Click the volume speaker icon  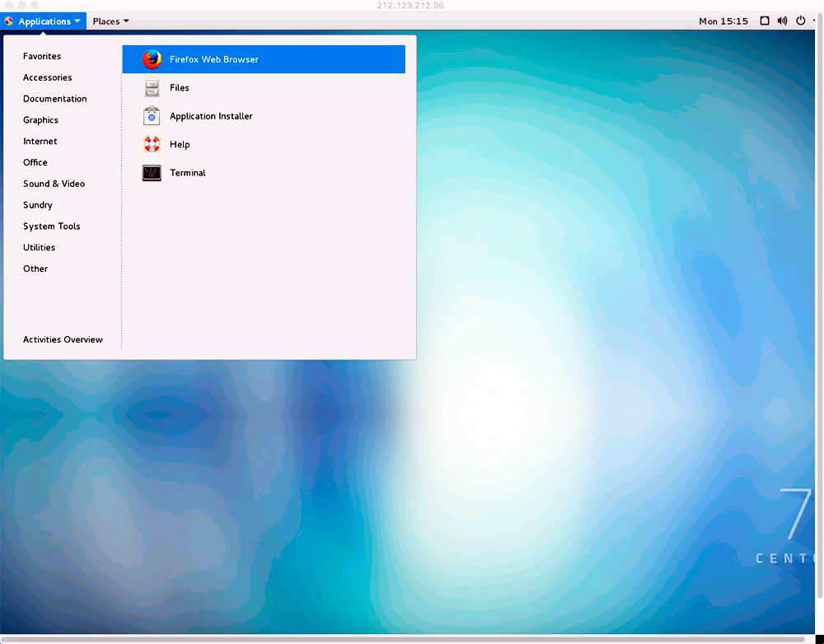(783, 21)
